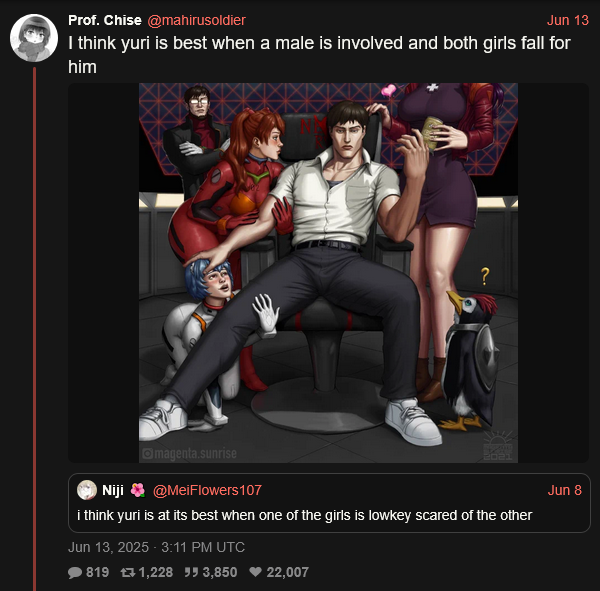Open Prof. Chise's profile avatar

pos(34,38)
